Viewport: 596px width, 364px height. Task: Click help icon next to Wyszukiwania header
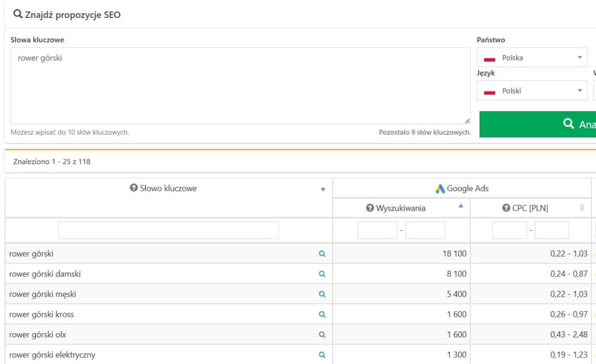pos(370,208)
